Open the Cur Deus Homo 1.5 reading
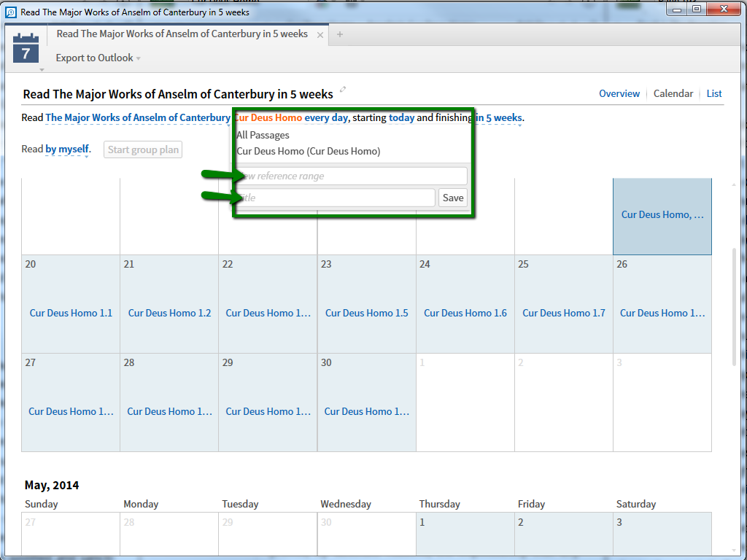Screen dimensions: 747x560 (x=367, y=313)
